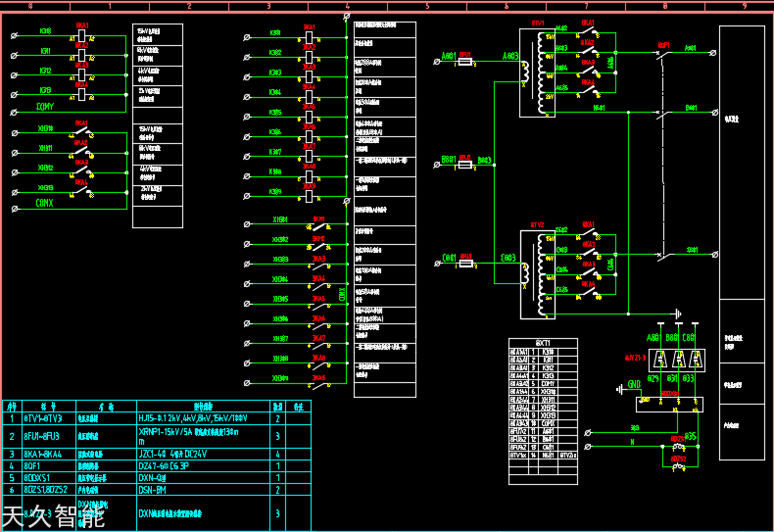
Task: Click the 8KA9 relay coil symbol
Action: [x=310, y=195]
